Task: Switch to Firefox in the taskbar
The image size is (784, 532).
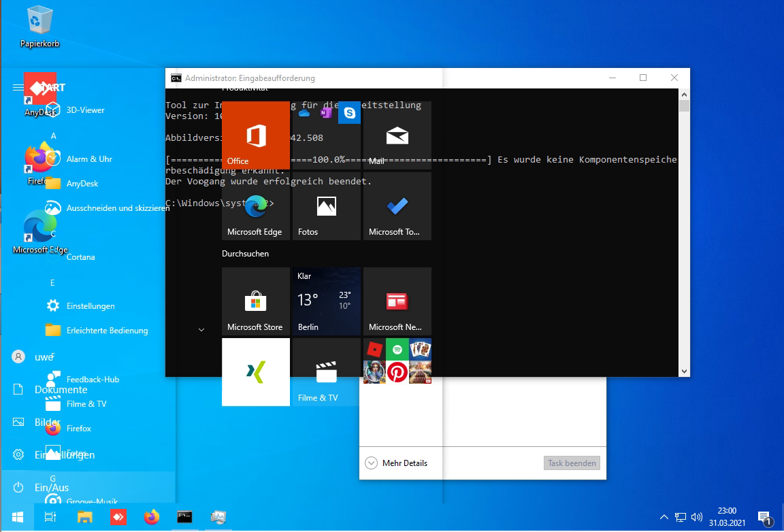Action: click(152, 517)
